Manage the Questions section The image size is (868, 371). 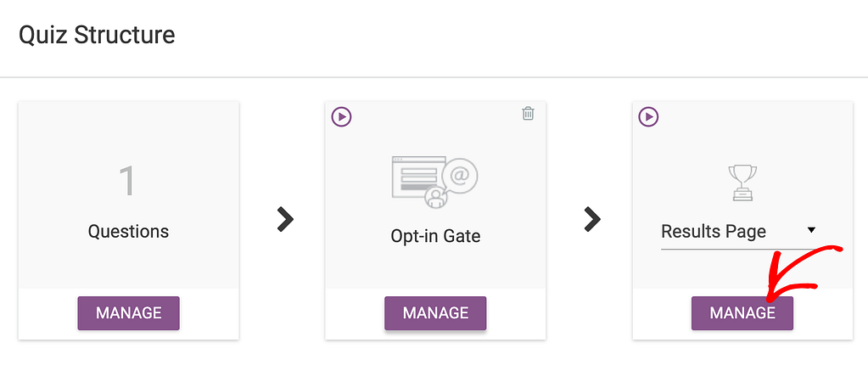(128, 313)
